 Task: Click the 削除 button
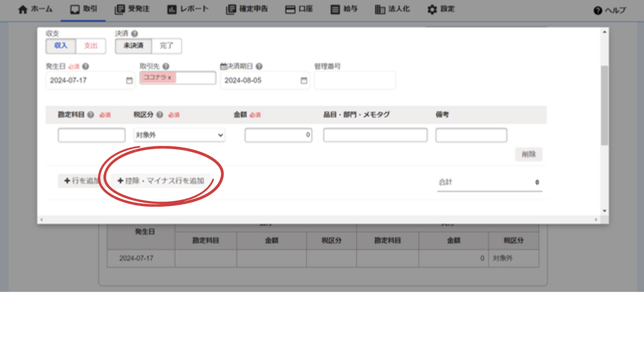[528, 154]
